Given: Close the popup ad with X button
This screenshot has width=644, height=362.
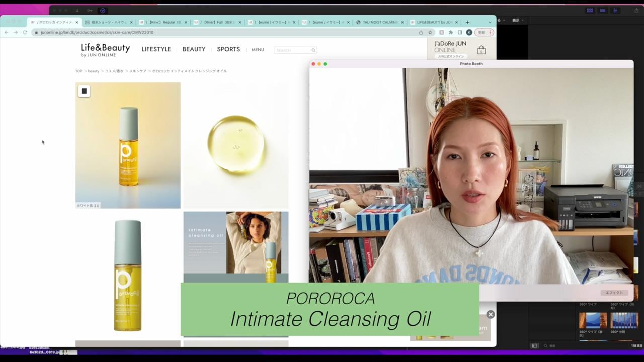Looking at the screenshot, I should pos(491,315).
